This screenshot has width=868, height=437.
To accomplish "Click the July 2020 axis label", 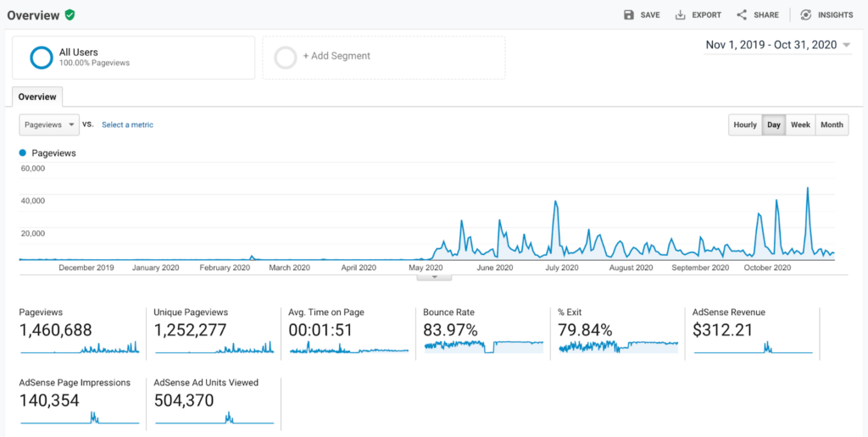I will [x=562, y=268].
